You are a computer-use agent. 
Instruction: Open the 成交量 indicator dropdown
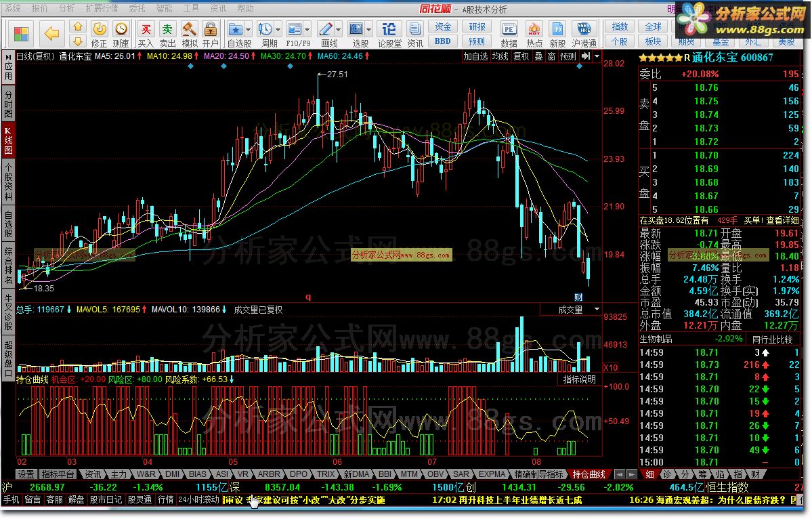tap(597, 309)
